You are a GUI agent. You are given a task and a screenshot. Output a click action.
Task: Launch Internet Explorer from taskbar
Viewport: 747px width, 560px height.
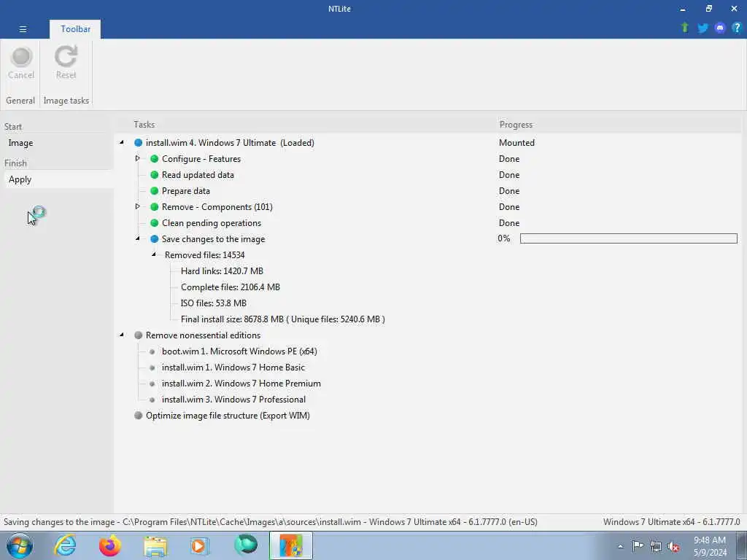click(65, 545)
